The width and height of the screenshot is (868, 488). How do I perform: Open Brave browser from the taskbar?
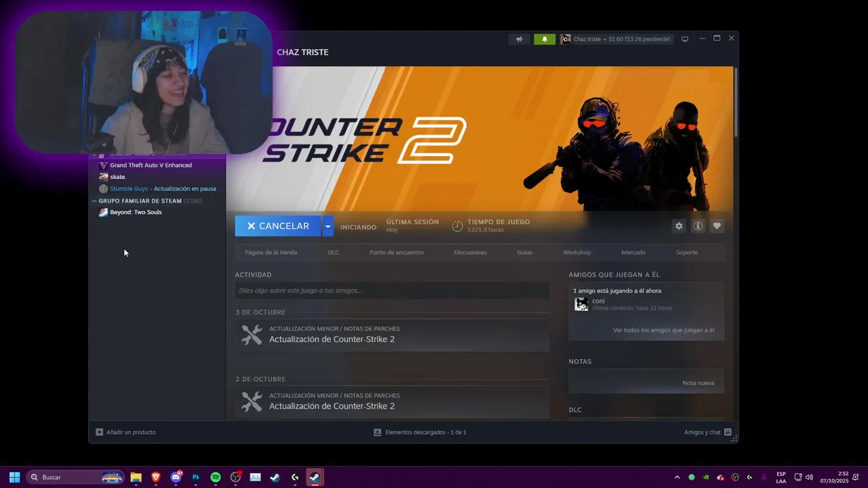click(x=156, y=477)
